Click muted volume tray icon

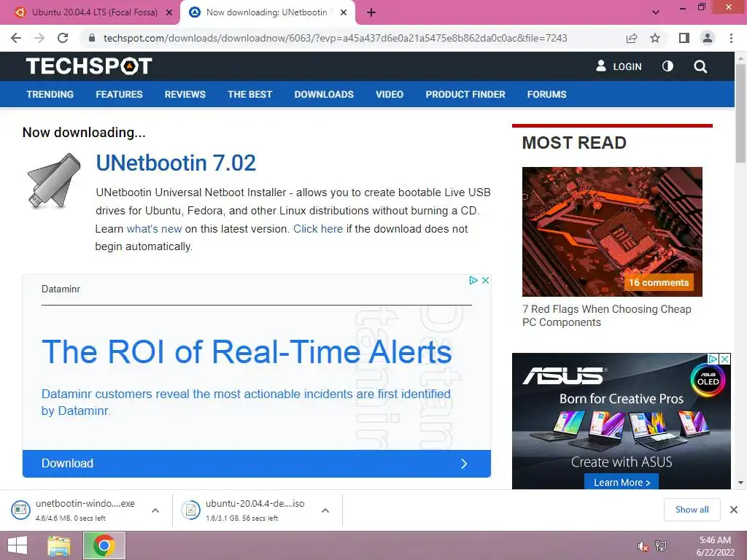[x=643, y=546]
